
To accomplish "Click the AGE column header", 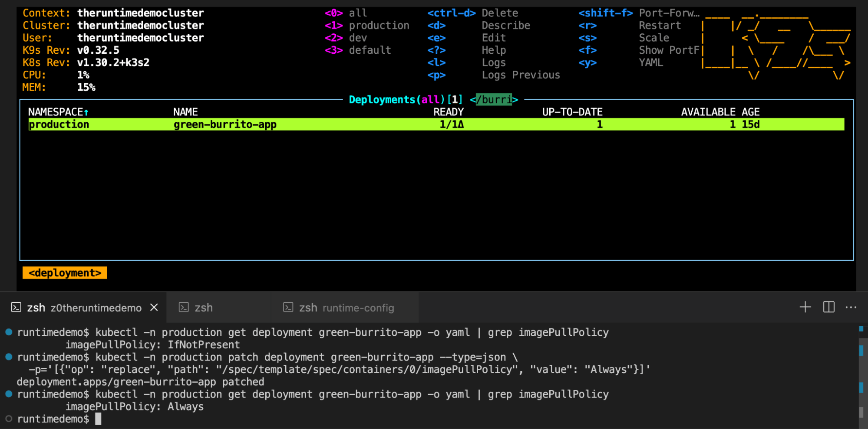I will (x=751, y=112).
